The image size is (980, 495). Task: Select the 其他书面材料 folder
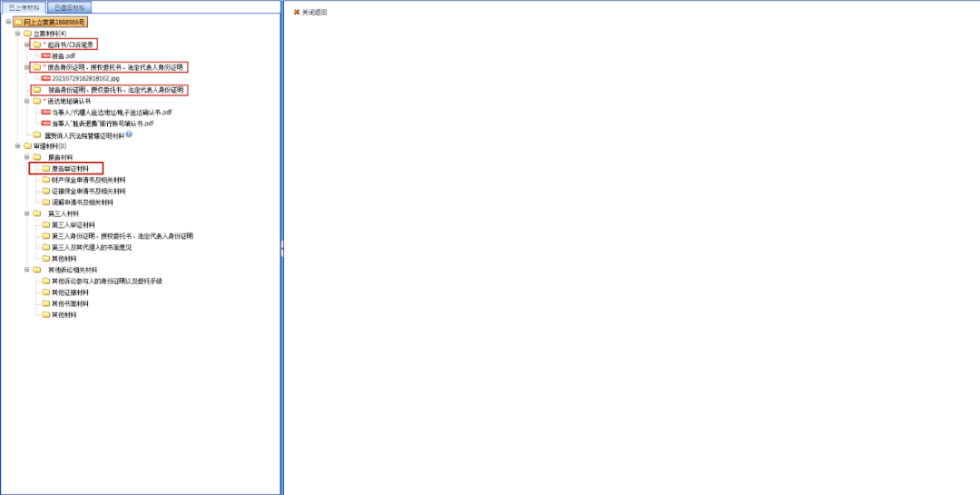70,303
